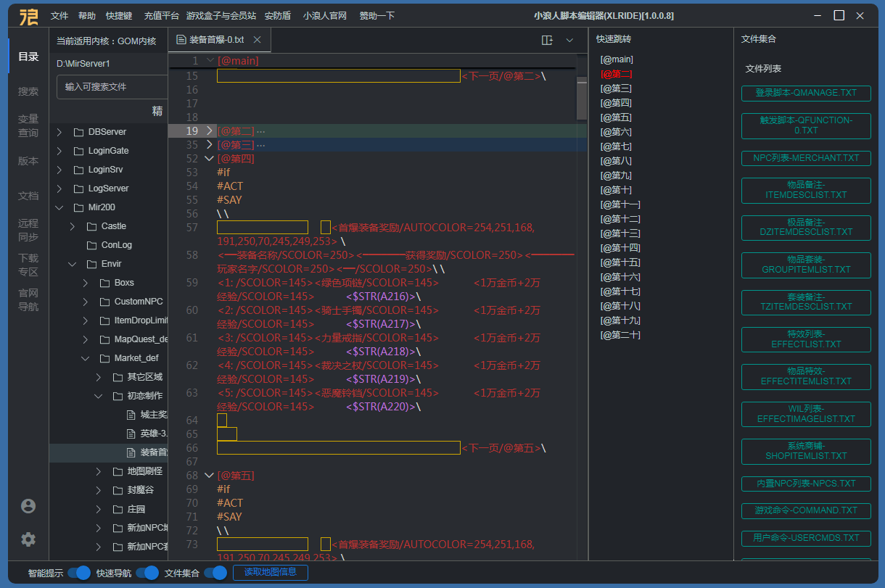Toggle the 智能提示 switch

tap(79, 573)
